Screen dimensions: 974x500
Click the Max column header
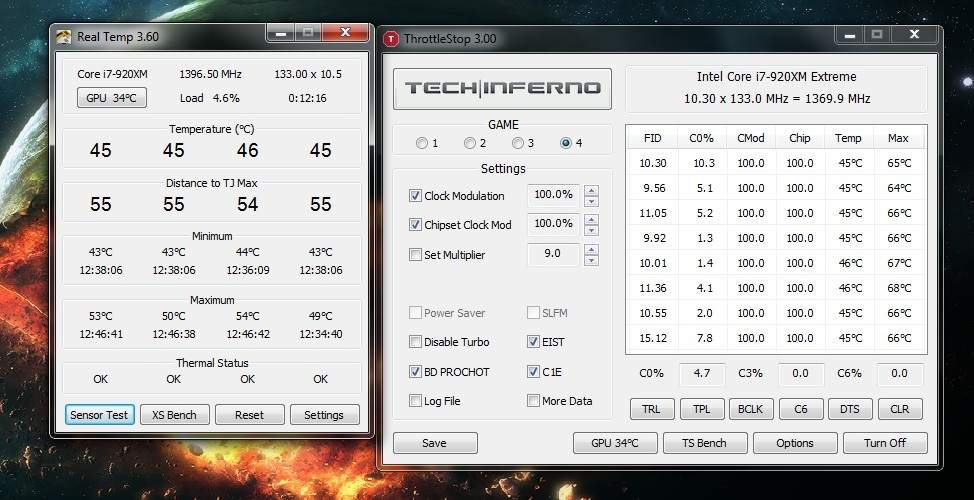(x=898, y=138)
